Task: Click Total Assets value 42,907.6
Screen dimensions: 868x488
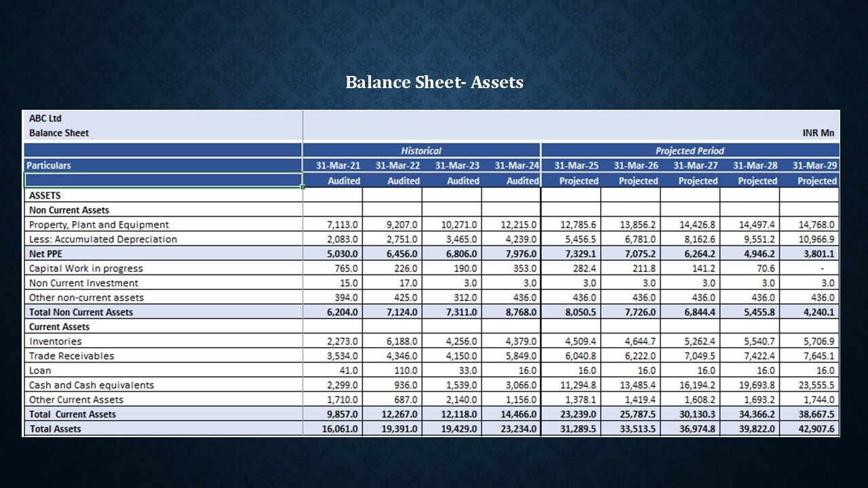Action: point(816,429)
